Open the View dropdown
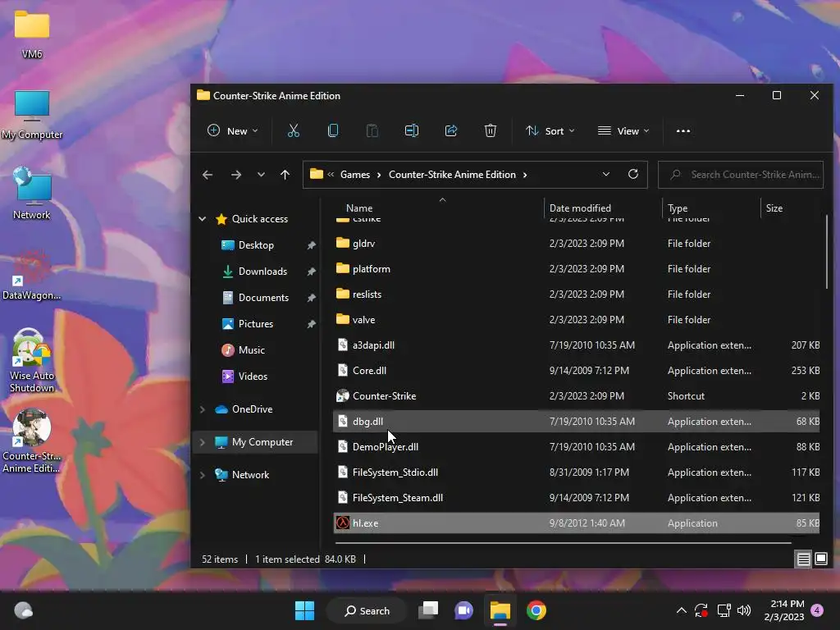 (x=623, y=130)
